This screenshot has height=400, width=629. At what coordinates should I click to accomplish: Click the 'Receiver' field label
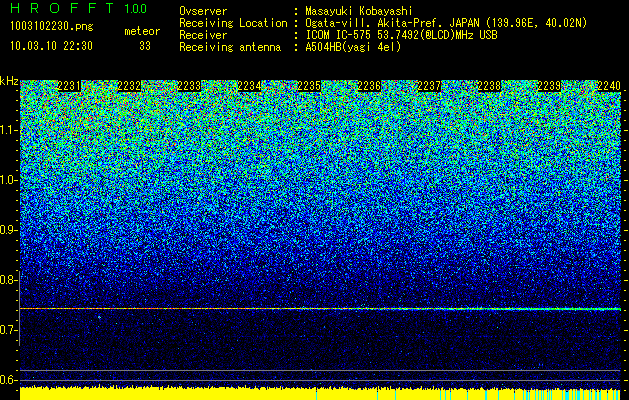(x=203, y=35)
